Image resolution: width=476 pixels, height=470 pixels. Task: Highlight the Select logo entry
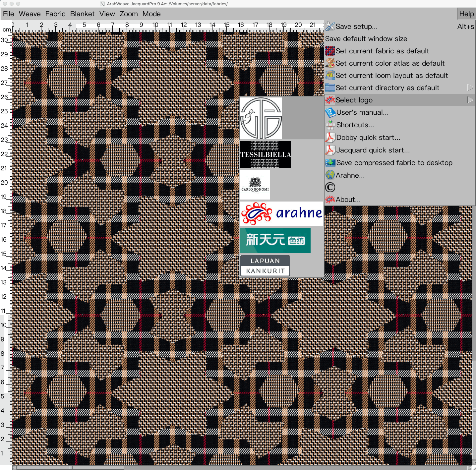[400, 100]
